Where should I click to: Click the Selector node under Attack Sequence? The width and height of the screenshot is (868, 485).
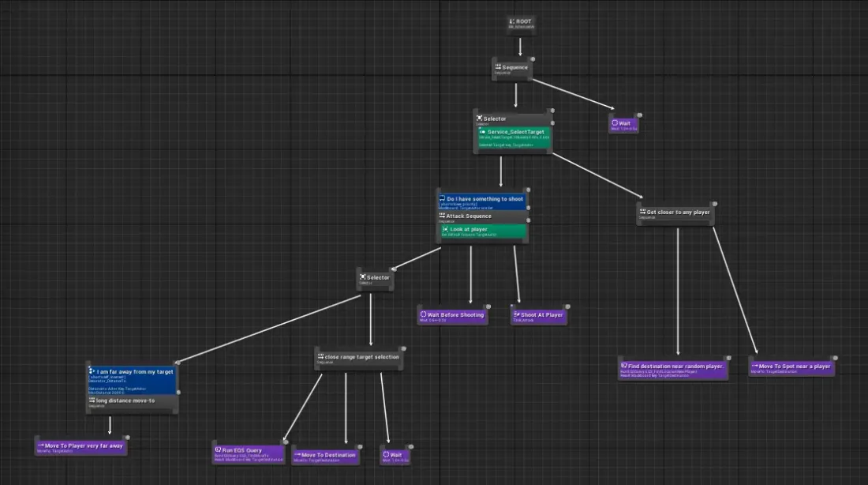374,278
